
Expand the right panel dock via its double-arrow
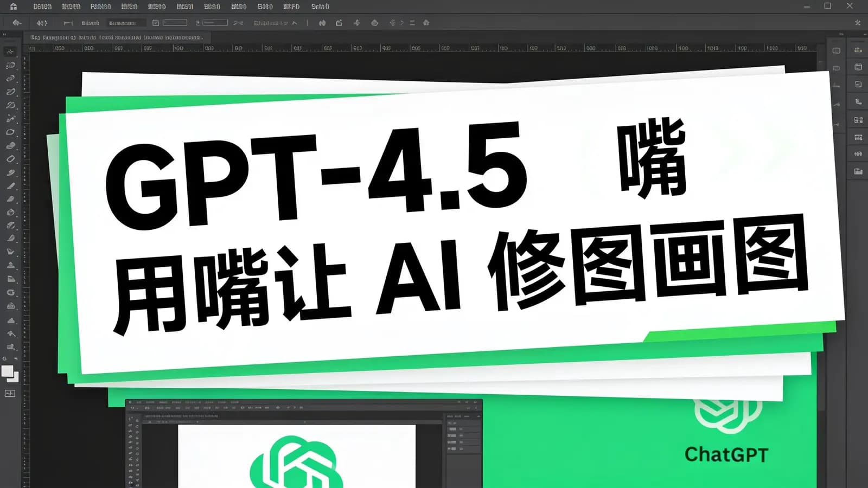tap(841, 34)
